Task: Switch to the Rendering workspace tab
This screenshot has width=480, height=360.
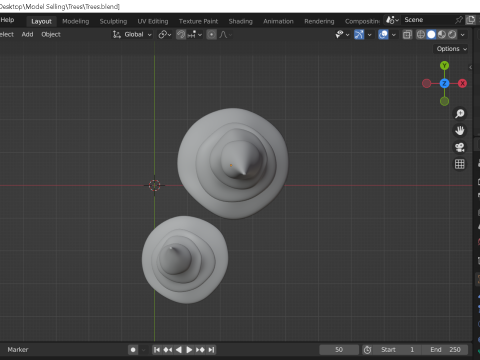Action: coord(319,21)
